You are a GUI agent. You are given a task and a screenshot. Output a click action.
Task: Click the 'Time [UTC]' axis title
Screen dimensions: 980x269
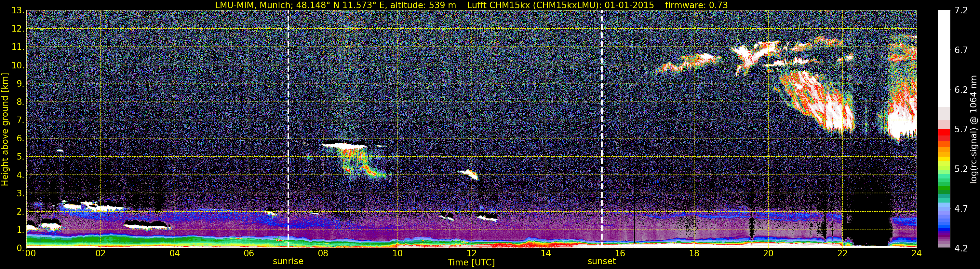click(x=471, y=262)
